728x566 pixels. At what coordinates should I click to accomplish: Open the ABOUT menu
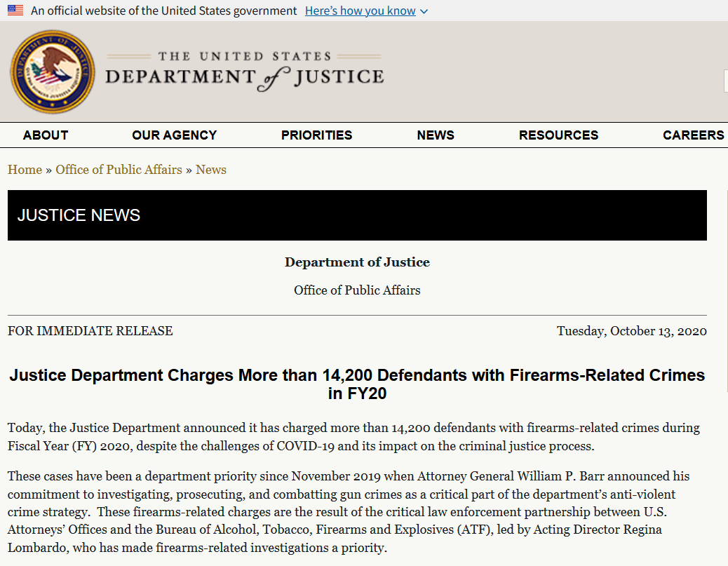click(46, 135)
